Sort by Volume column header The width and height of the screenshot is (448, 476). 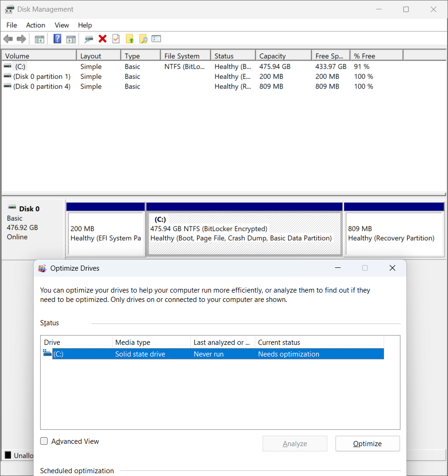pyautogui.click(x=39, y=56)
